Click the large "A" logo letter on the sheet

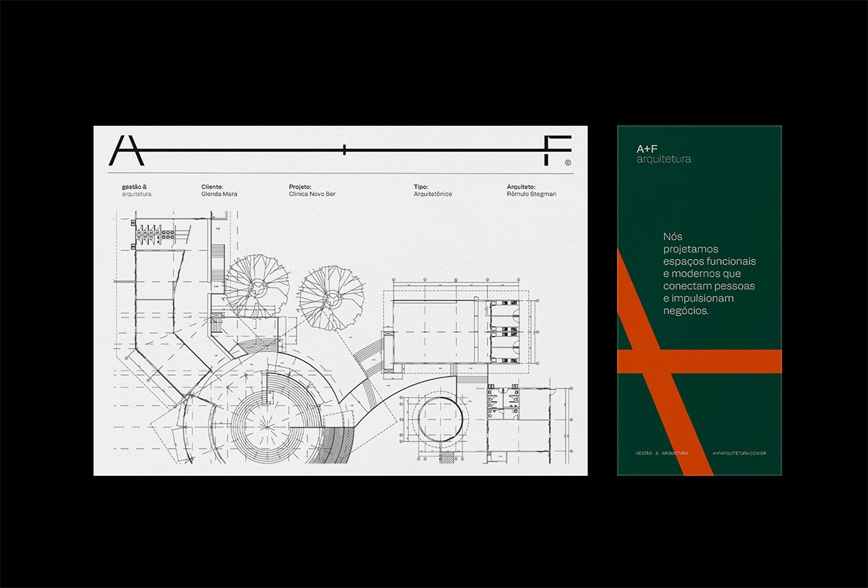126,150
